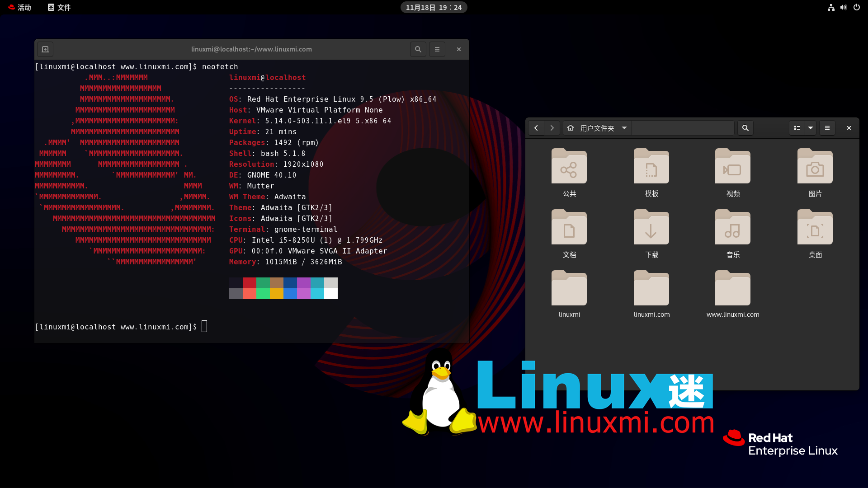
Task: Open the path bar dropdown for 用户文件夹
Action: click(x=624, y=128)
